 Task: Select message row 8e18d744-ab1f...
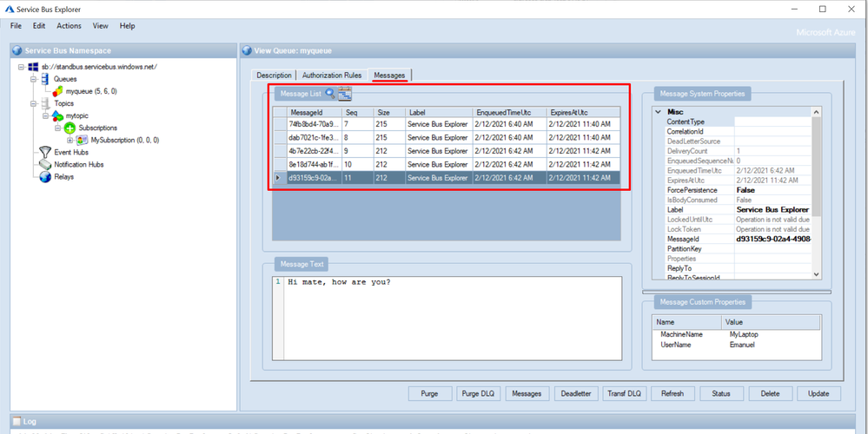pyautogui.click(x=447, y=164)
